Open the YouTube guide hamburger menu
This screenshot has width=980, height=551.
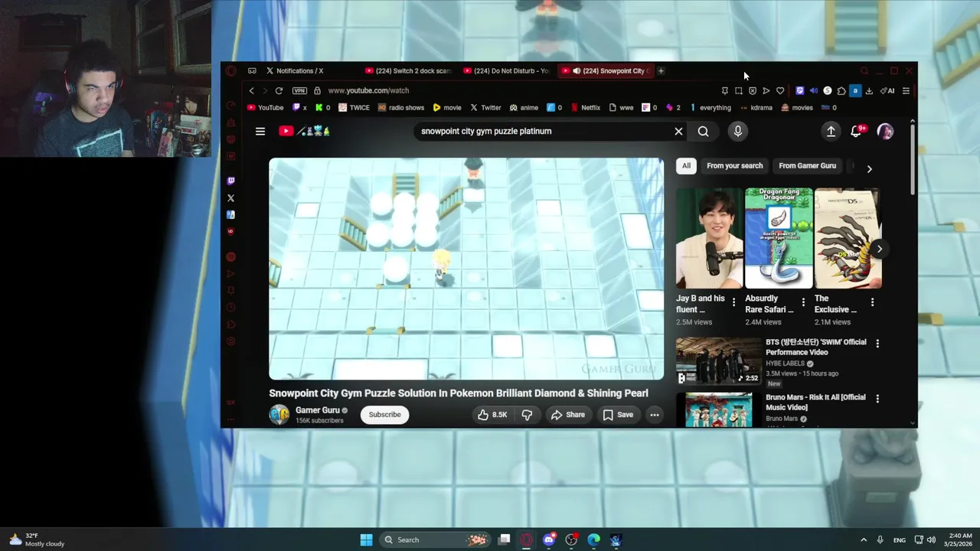(260, 132)
